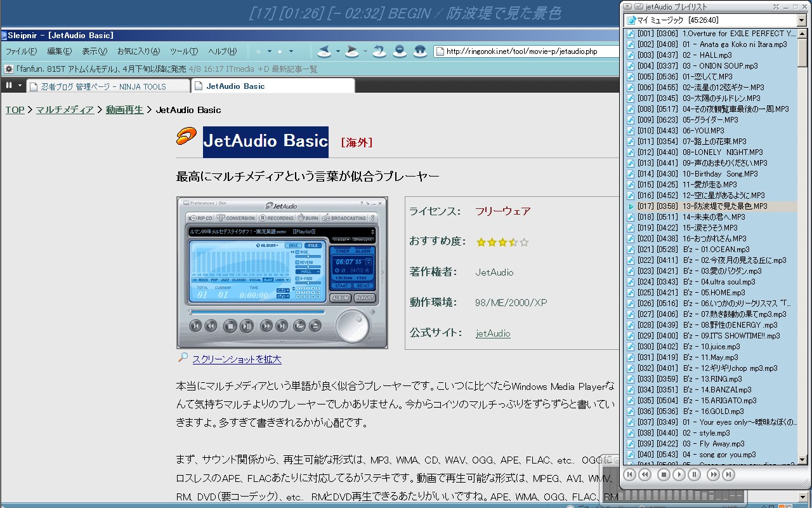Open the お気に入り menu

click(x=138, y=51)
